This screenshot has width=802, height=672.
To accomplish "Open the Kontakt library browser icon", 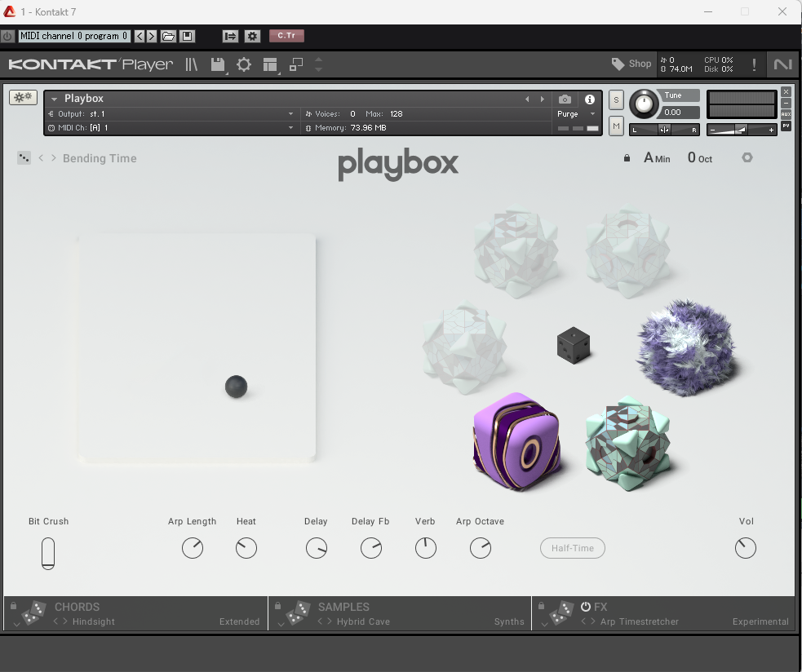I will 191,64.
